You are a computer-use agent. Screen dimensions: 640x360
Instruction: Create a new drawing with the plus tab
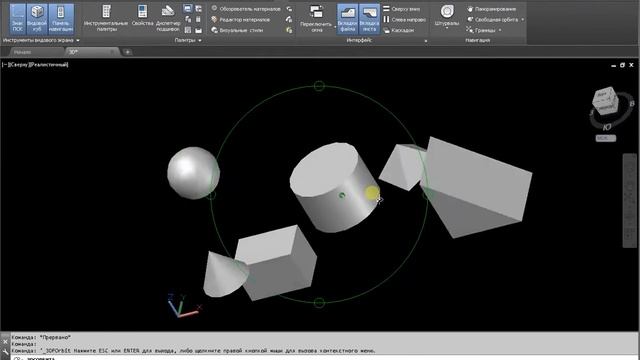coord(127,52)
